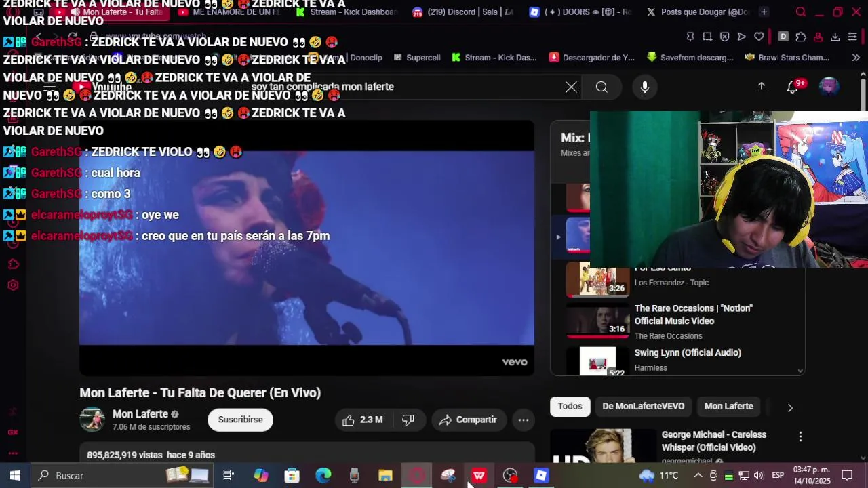868x488 pixels.
Task: Open George Michael - Careless Whisper video
Action: [714, 441]
